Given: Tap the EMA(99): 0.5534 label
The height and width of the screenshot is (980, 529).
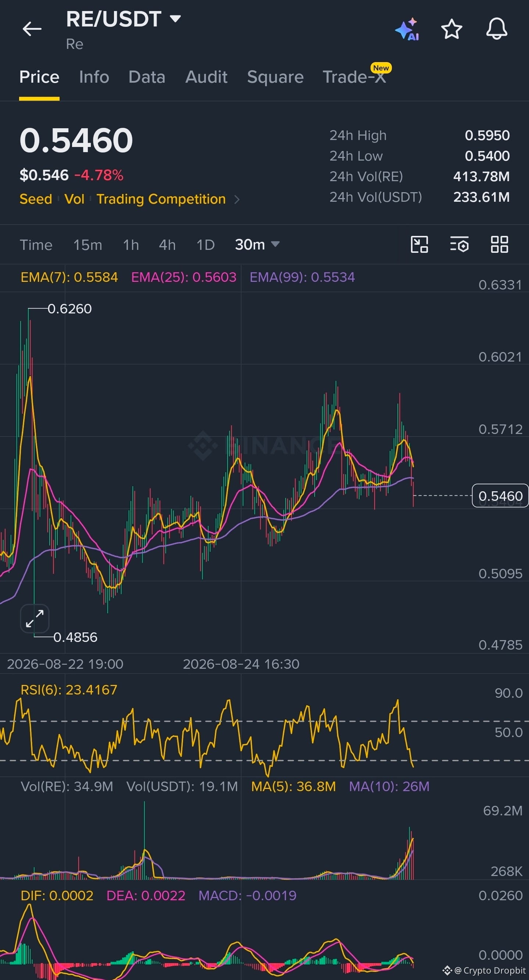Looking at the screenshot, I should [302, 277].
